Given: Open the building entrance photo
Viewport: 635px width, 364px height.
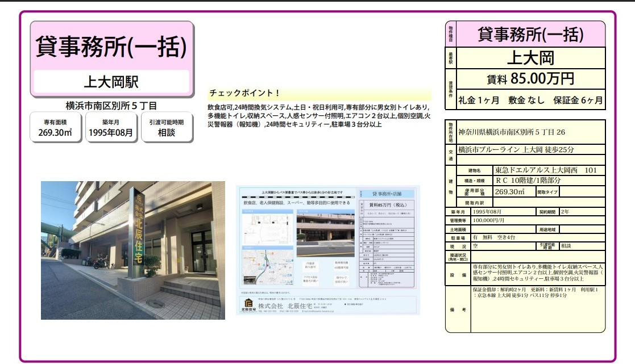Looking at the screenshot, I should pos(133,250).
